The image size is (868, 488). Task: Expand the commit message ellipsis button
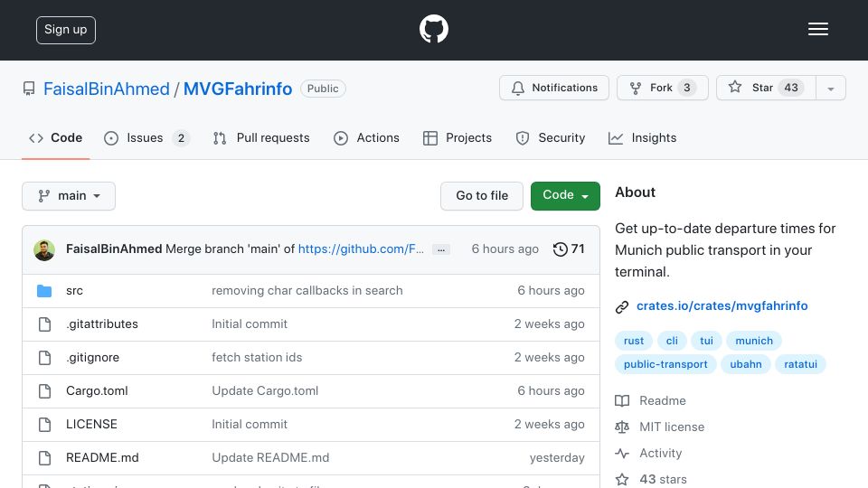click(440, 249)
